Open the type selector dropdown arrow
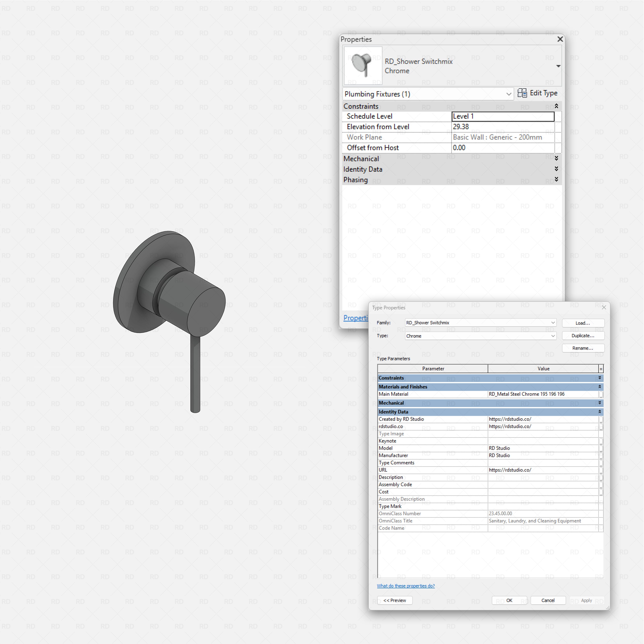This screenshot has width=644, height=644. (x=558, y=66)
